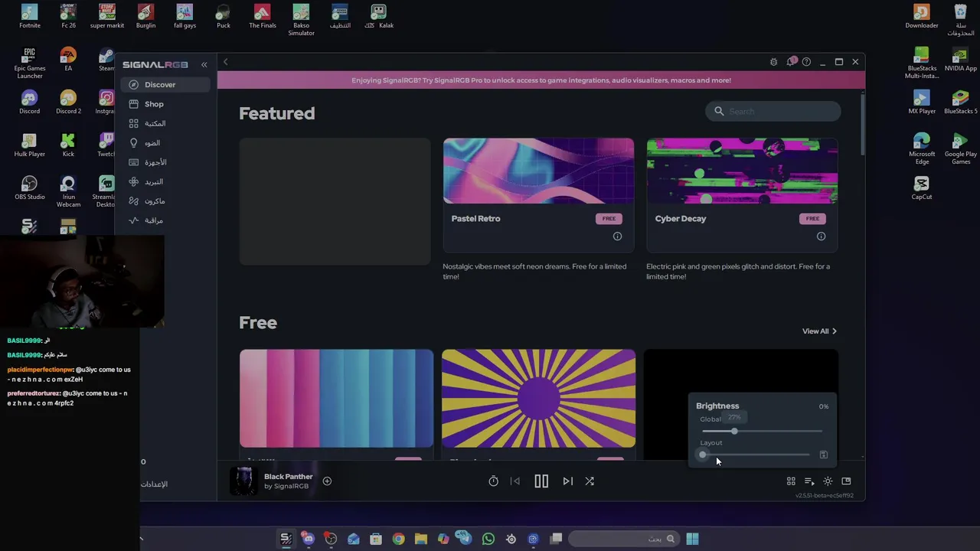980x551 pixels.
Task: Click the taskbar search box
Action: [x=625, y=539]
